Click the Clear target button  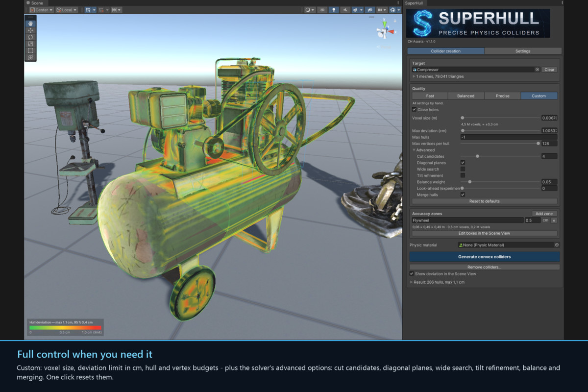[549, 70]
